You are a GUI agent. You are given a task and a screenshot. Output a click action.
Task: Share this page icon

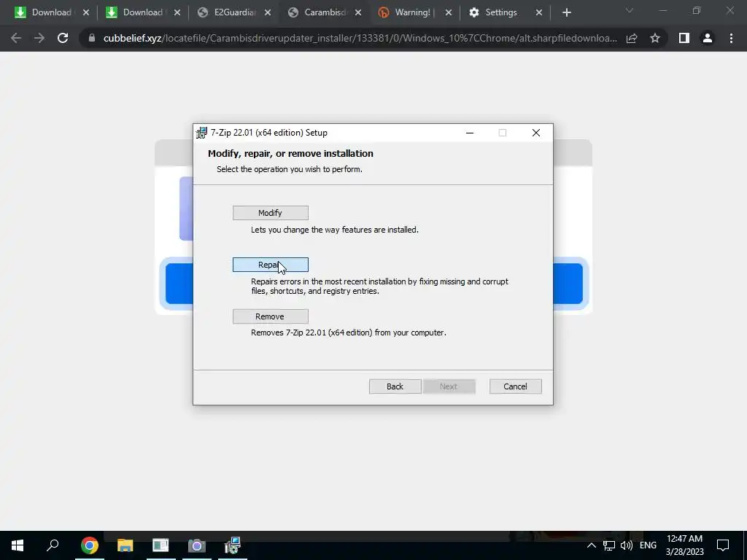pyautogui.click(x=632, y=38)
